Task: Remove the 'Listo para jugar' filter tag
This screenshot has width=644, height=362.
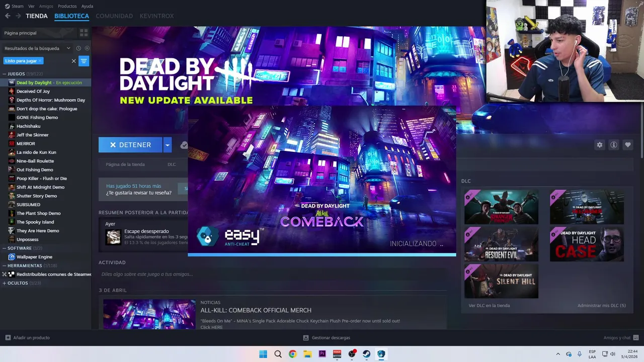Action: [x=40, y=61]
